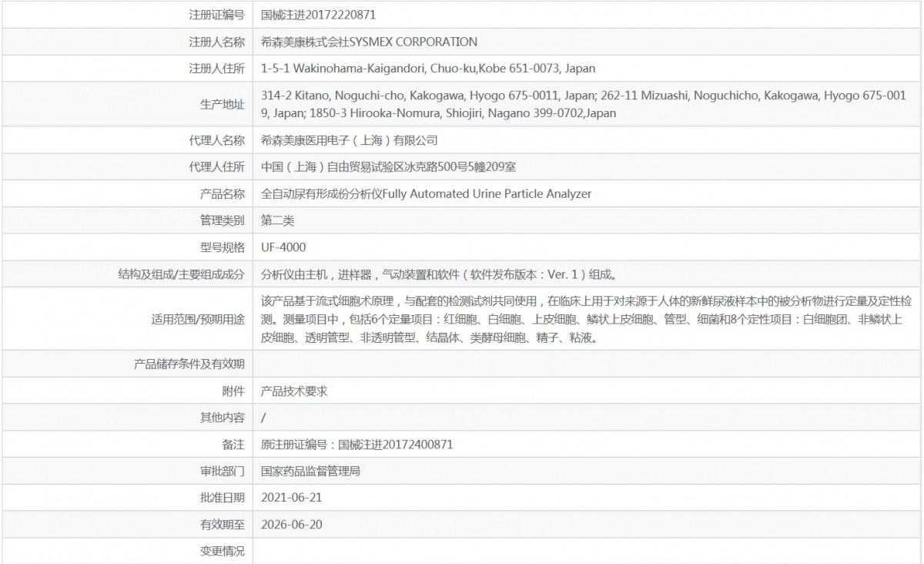This screenshot has width=924, height=564.
Task: Click the label 注册人住所
Action: click(216, 69)
